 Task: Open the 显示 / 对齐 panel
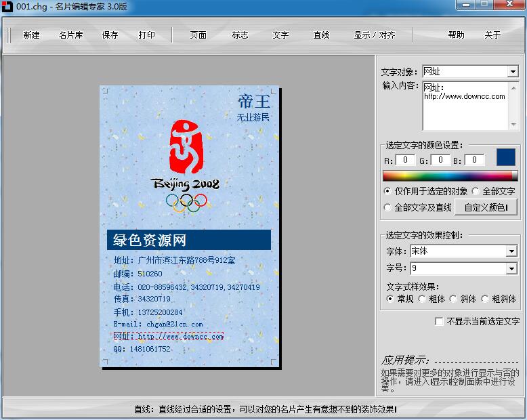point(374,35)
